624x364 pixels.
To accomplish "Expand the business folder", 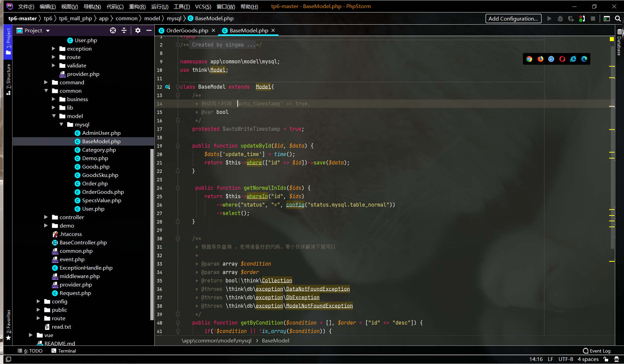I will tap(53, 99).
